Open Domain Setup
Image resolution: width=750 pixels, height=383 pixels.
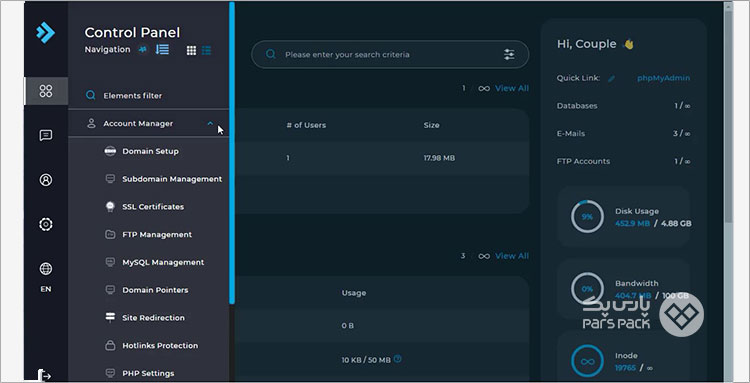click(x=150, y=151)
